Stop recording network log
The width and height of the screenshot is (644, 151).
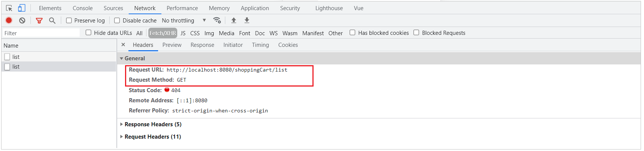click(x=9, y=20)
